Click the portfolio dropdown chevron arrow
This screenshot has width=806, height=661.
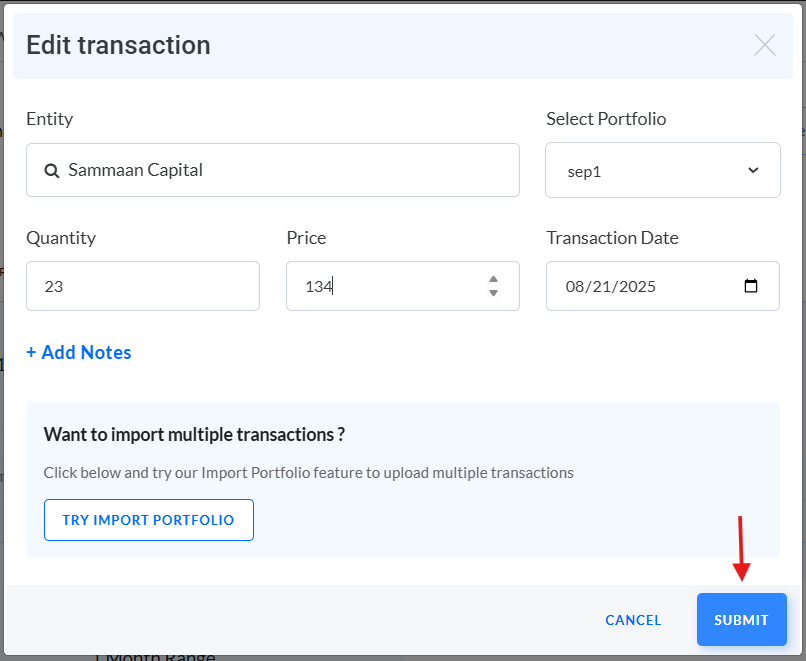pos(753,170)
